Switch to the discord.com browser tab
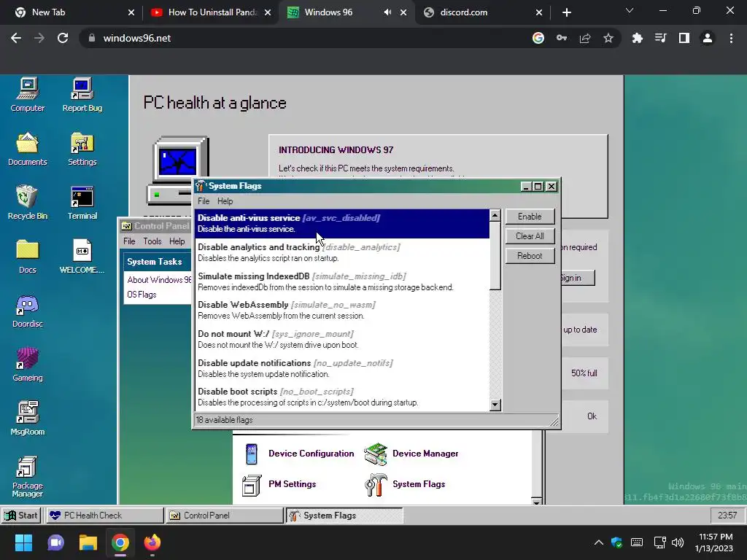 483,12
